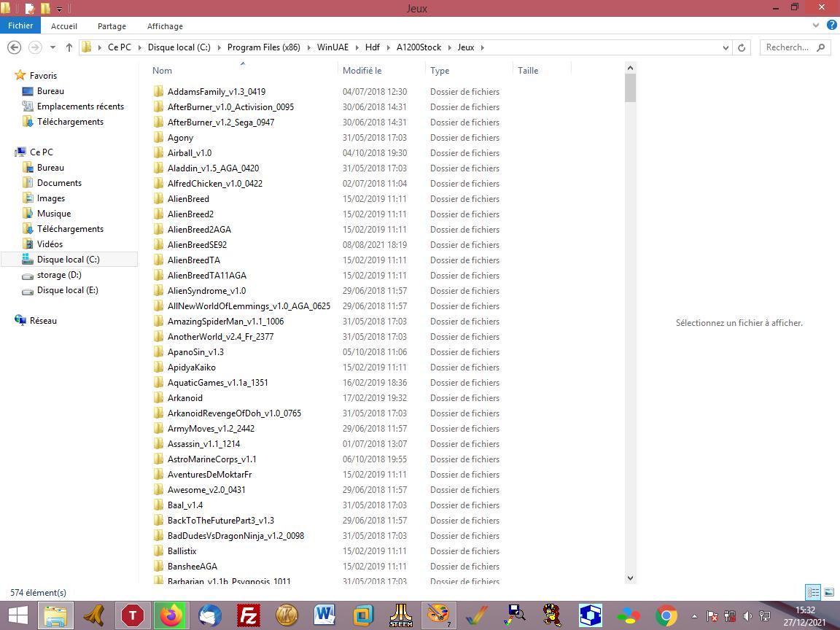Image resolution: width=840 pixels, height=630 pixels.
Task: Open Firefox from the taskbar
Action: tap(171, 615)
